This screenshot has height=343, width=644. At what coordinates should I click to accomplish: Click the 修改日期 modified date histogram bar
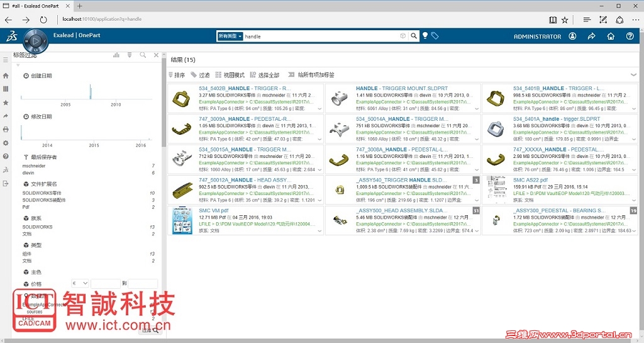pos(22,133)
